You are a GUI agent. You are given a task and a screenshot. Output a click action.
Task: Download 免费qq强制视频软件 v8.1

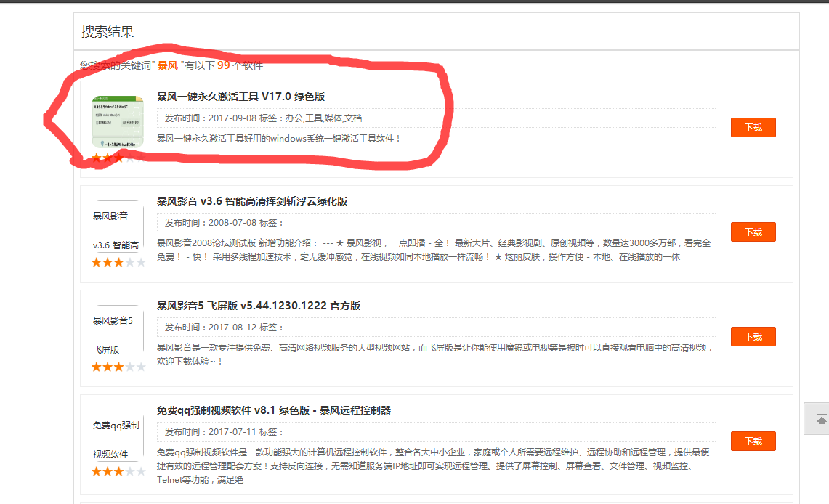coord(753,441)
